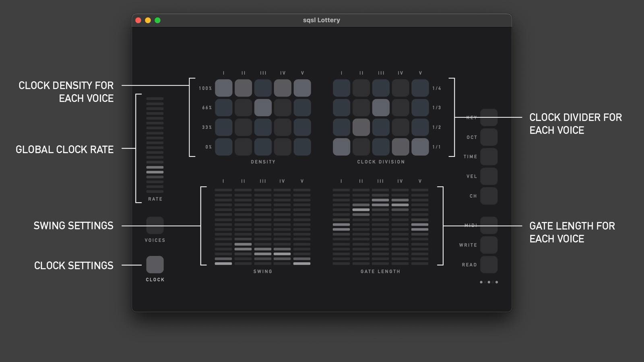Click the OCT button
The image size is (644, 362).
[489, 137]
